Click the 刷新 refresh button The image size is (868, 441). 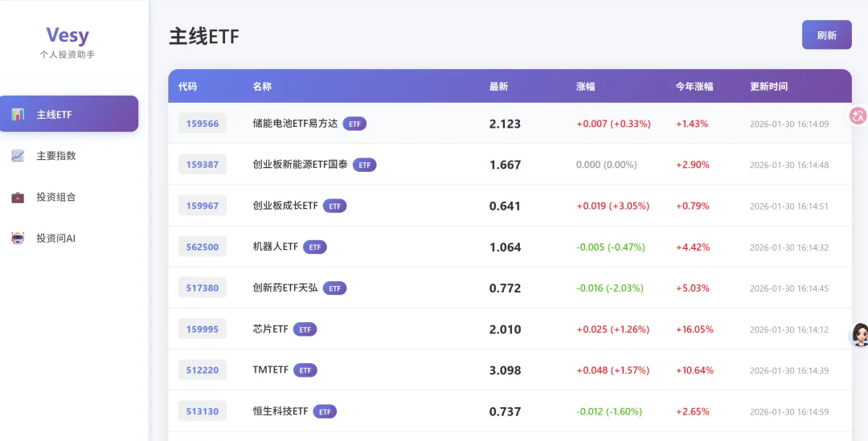pyautogui.click(x=826, y=35)
